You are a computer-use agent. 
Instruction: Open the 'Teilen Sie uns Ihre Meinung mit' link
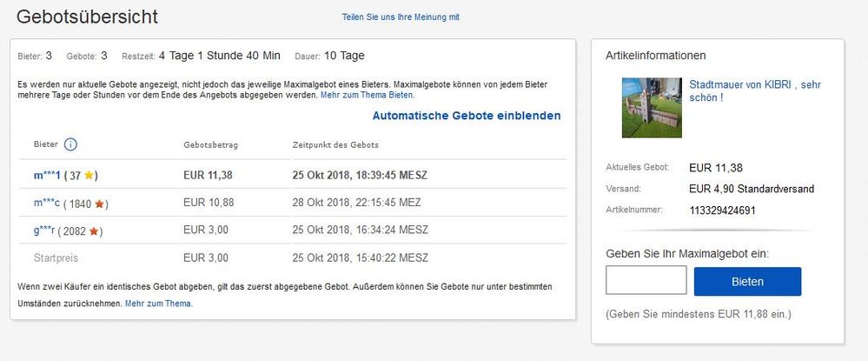(x=401, y=17)
